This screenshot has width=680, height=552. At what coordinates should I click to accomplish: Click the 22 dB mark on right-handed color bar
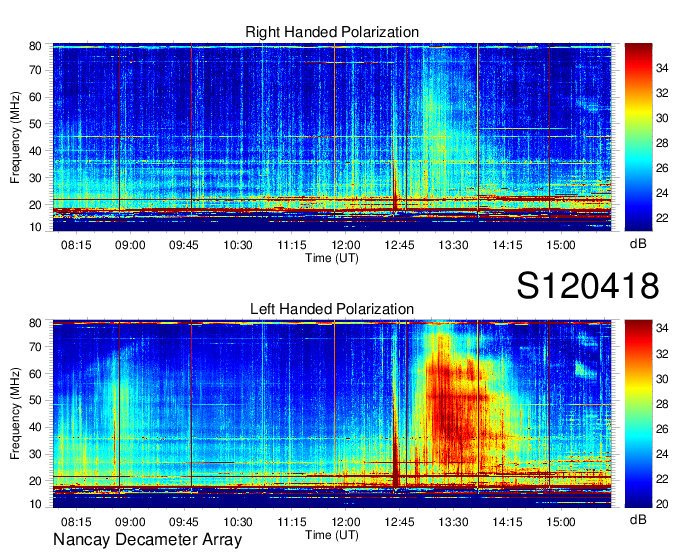point(662,218)
